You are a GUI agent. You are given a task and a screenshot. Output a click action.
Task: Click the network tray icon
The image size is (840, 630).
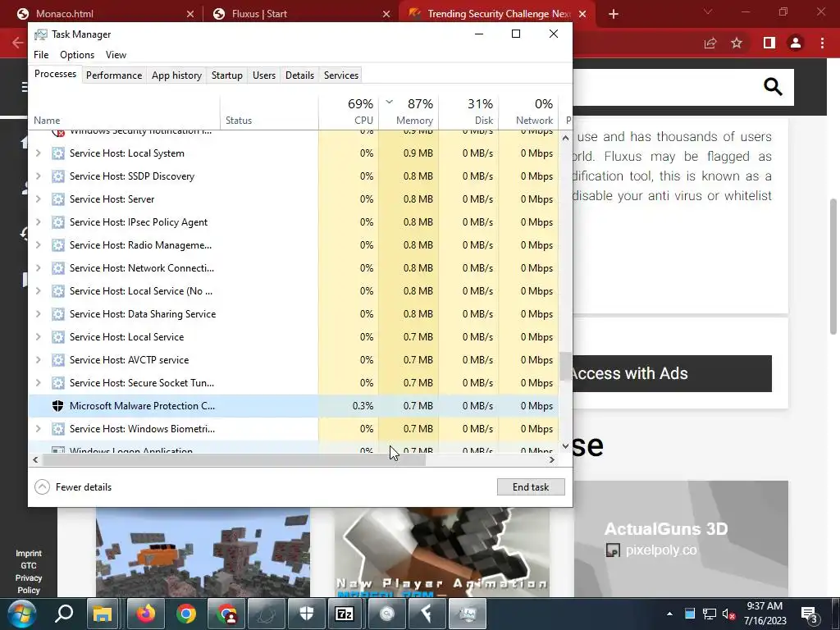coord(710,614)
